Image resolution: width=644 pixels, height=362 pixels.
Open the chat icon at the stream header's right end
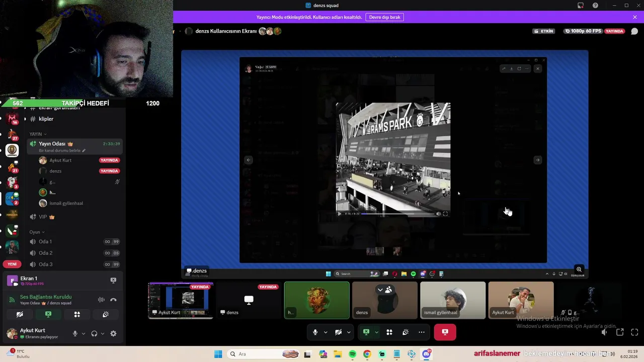[x=634, y=31]
